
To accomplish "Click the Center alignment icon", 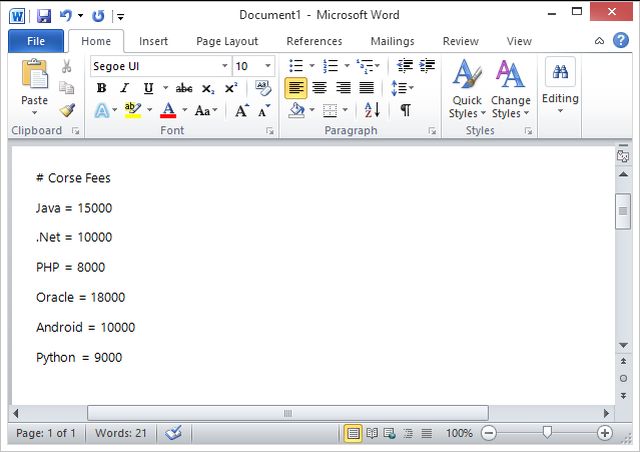I will (320, 88).
